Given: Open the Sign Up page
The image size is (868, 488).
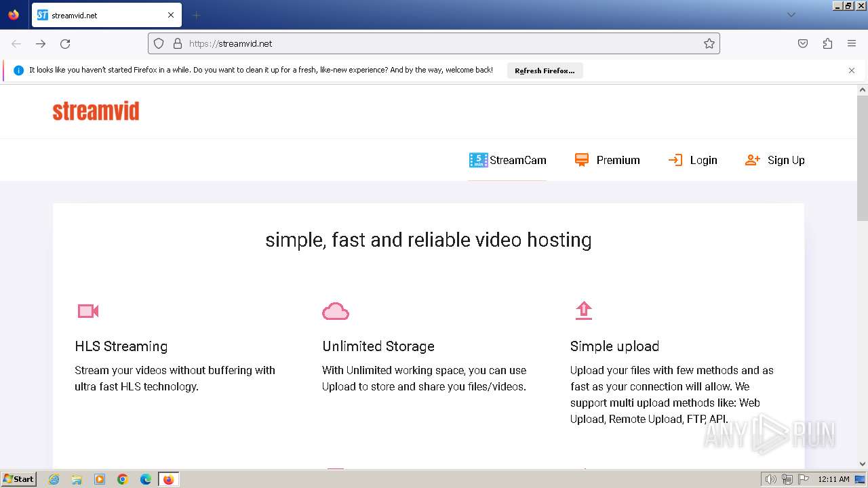Looking at the screenshot, I should pos(774,160).
